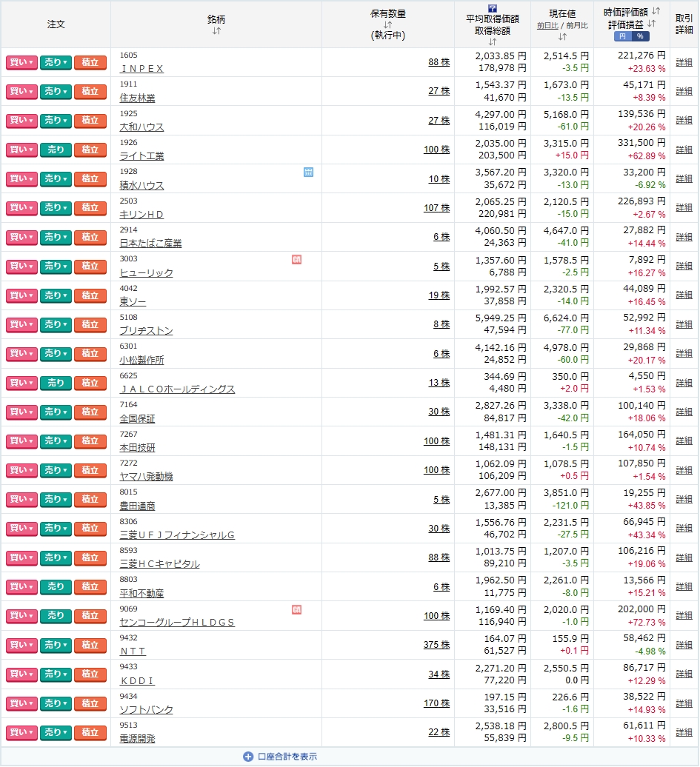Screen dimensions: 700x767
Task: Click the 売り button for ライト工業
Action: pyautogui.click(x=56, y=150)
